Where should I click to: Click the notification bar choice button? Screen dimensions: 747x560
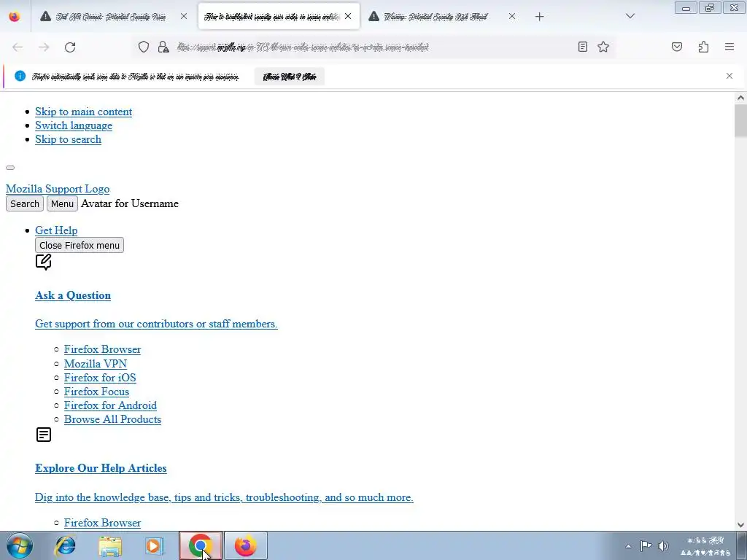coord(290,77)
